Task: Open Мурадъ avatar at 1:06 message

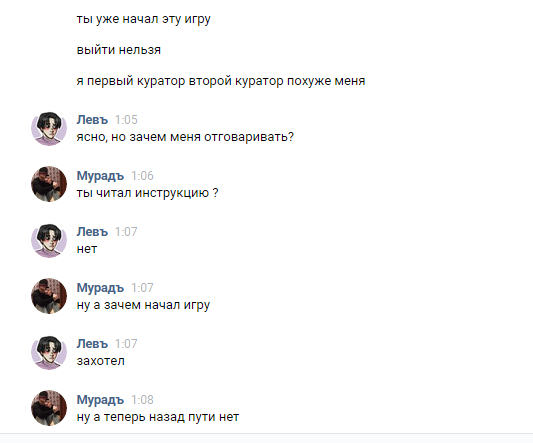Action: click(x=49, y=184)
